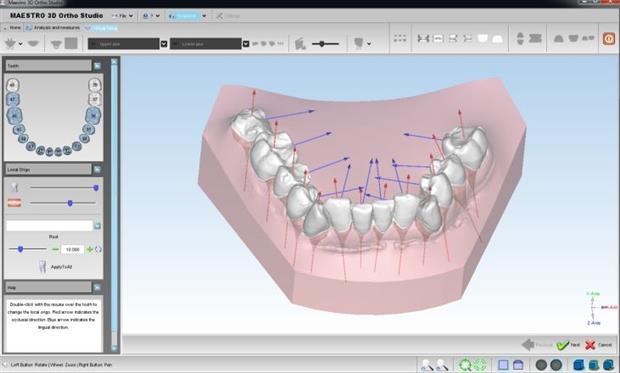This screenshot has height=373, width=620.
Task: Open the menu next to File
Action: click(151, 16)
